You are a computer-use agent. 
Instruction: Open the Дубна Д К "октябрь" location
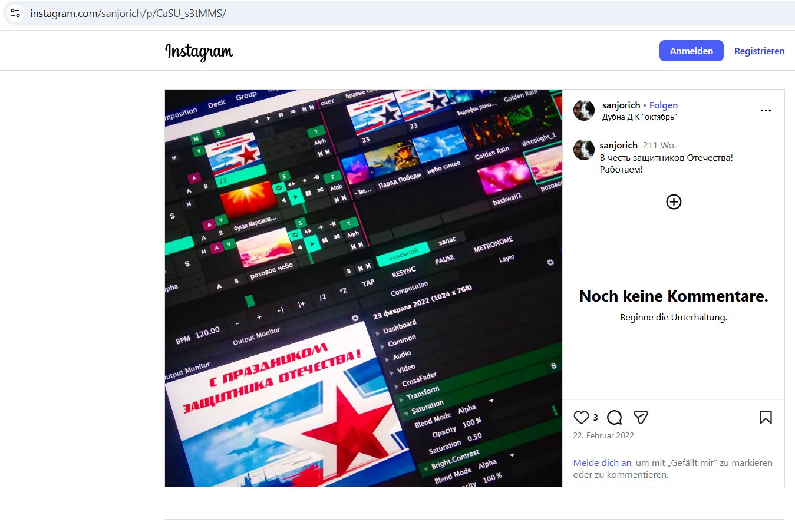[639, 117]
